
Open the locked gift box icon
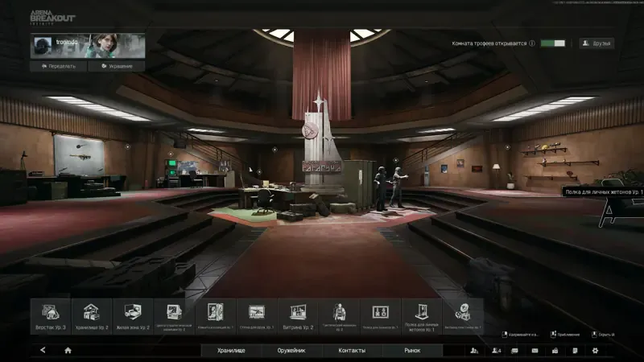coord(555,351)
